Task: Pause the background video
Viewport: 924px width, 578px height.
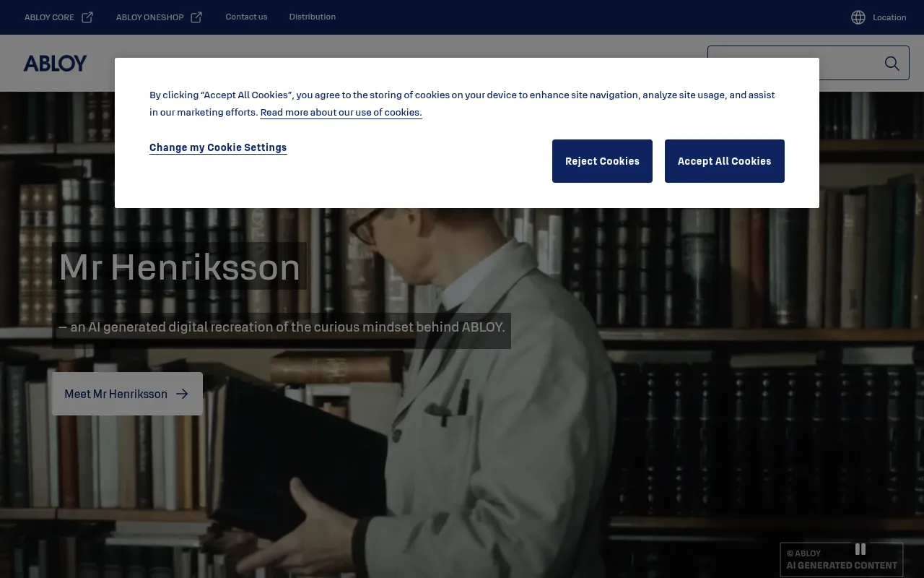Action: click(x=860, y=549)
